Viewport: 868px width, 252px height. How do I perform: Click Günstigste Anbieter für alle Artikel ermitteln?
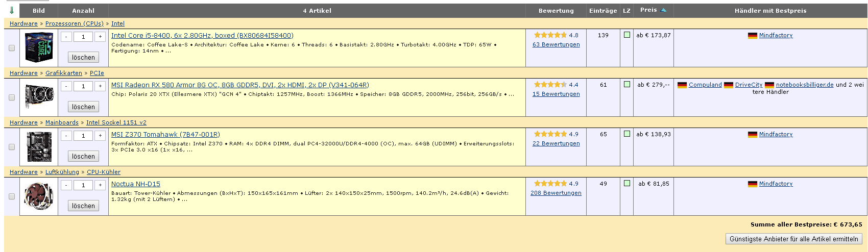[x=794, y=239]
